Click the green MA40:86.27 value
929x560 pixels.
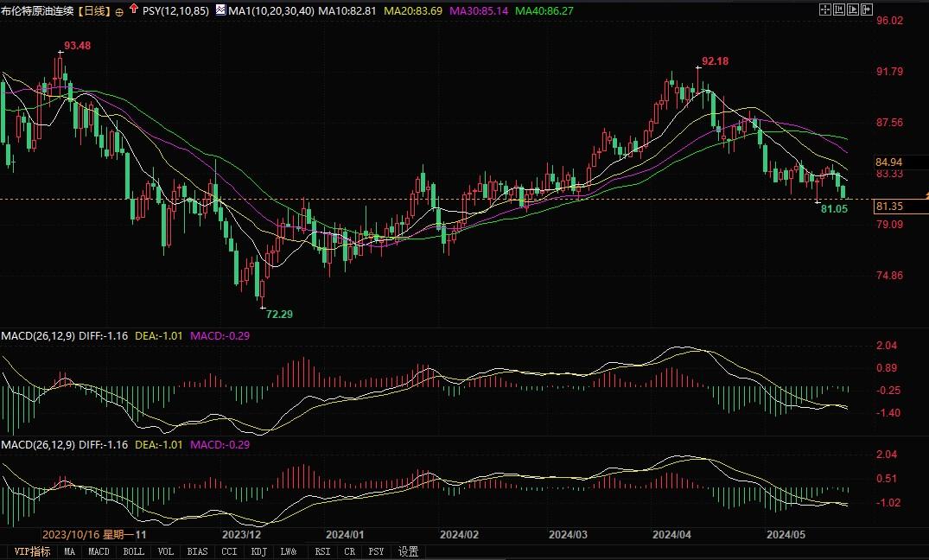(x=544, y=10)
